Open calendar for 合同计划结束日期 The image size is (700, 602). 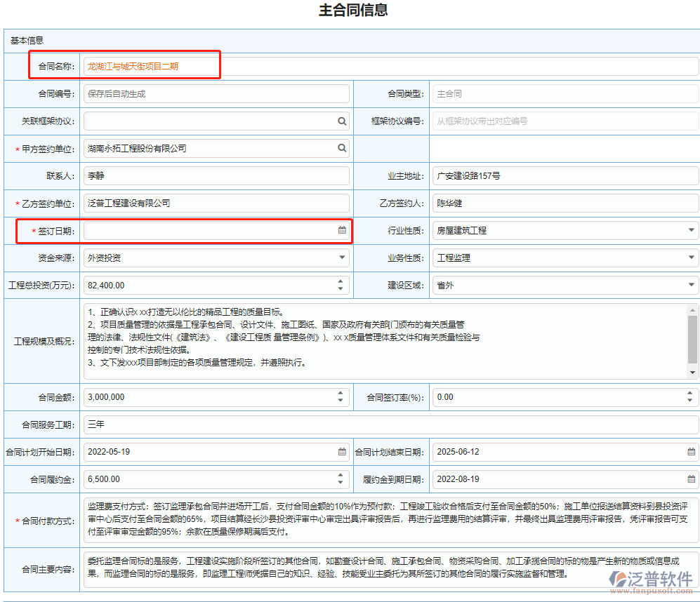(x=692, y=452)
